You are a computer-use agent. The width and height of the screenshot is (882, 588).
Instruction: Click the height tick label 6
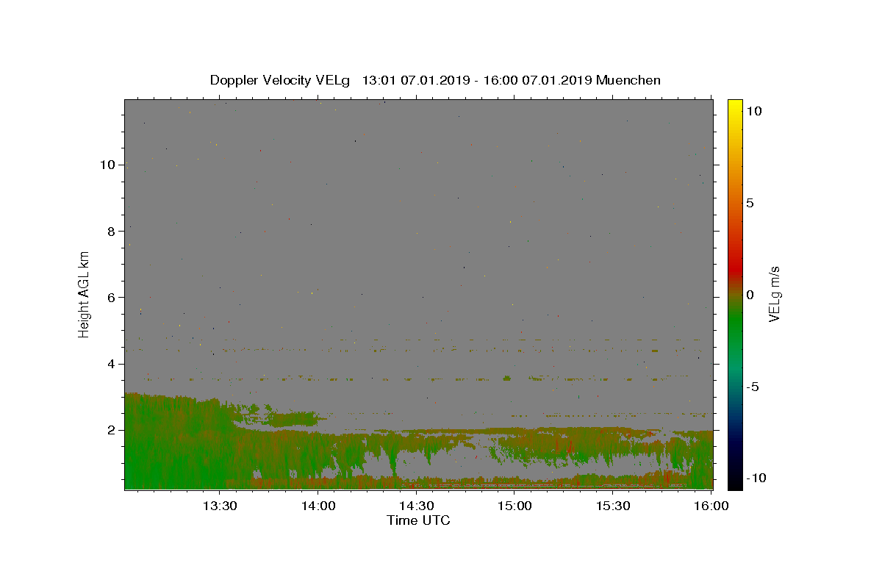coord(111,297)
